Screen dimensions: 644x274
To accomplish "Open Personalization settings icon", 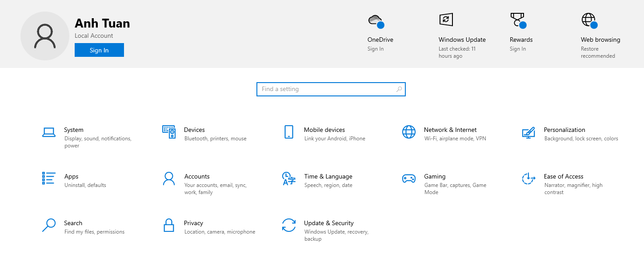I will pos(528,132).
